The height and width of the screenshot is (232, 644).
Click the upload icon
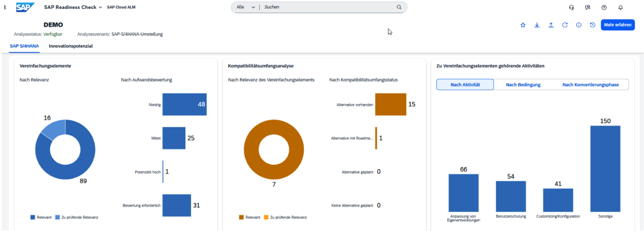551,25
